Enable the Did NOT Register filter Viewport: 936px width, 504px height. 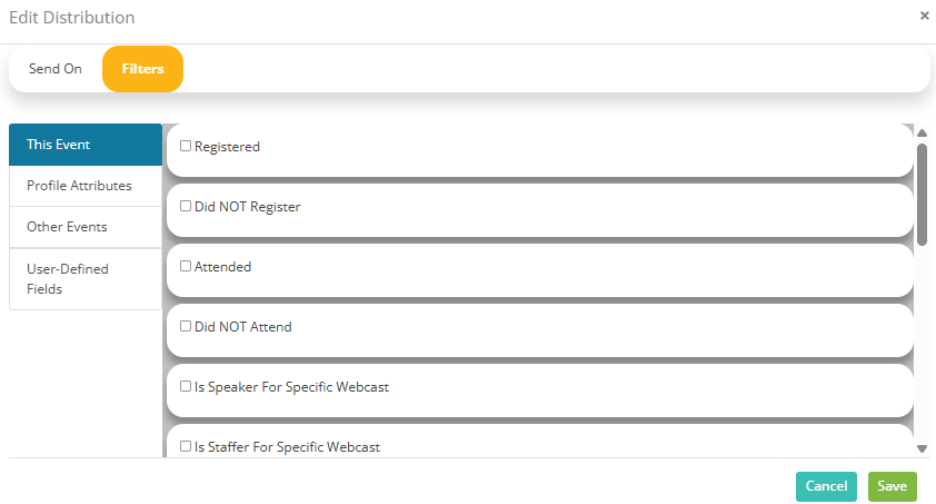coord(186,206)
